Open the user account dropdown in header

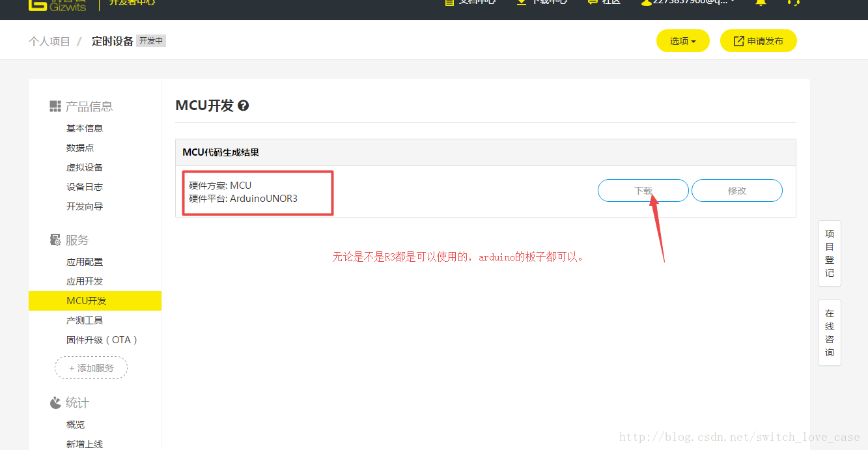688,3
